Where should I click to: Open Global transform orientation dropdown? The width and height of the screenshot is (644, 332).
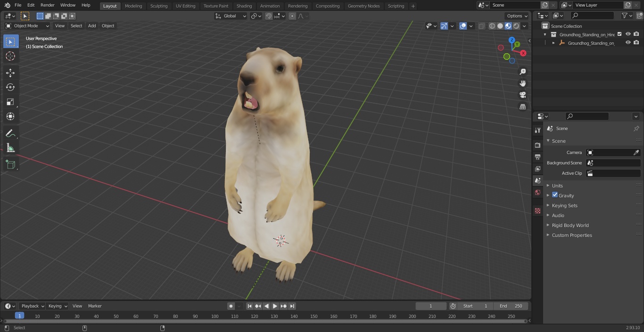231,16
